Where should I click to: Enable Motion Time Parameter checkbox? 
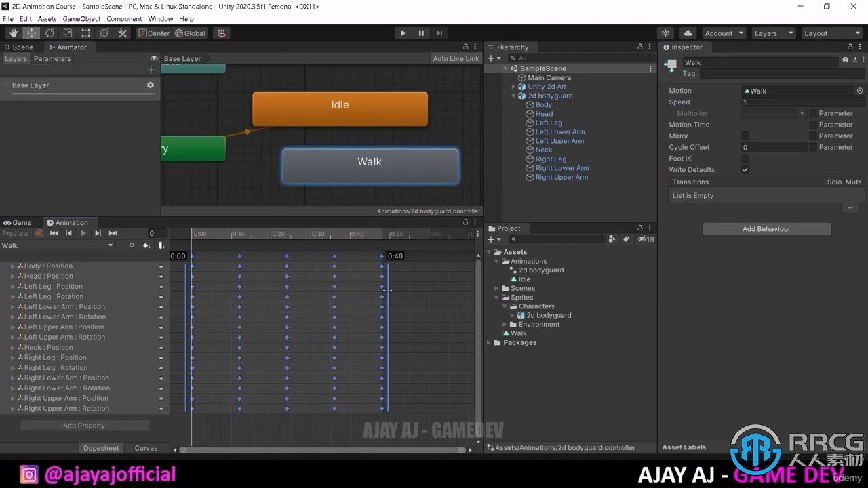813,125
